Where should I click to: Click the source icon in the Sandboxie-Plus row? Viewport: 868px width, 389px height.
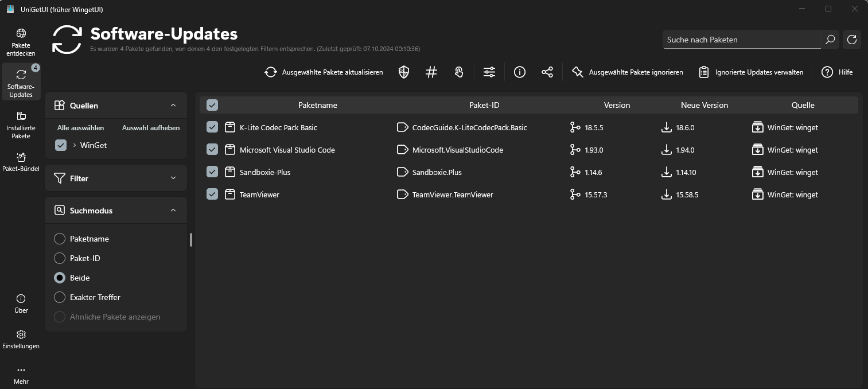(x=757, y=172)
